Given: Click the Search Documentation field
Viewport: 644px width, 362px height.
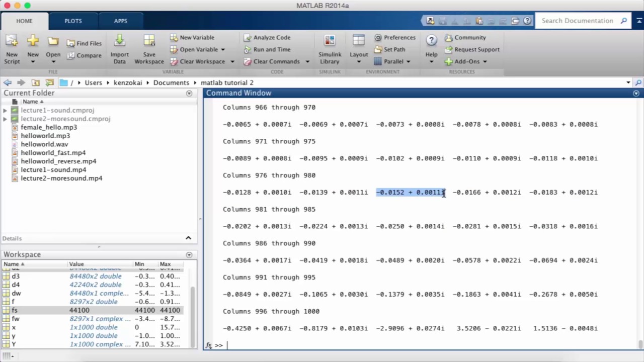Looking at the screenshot, I should coord(578,21).
